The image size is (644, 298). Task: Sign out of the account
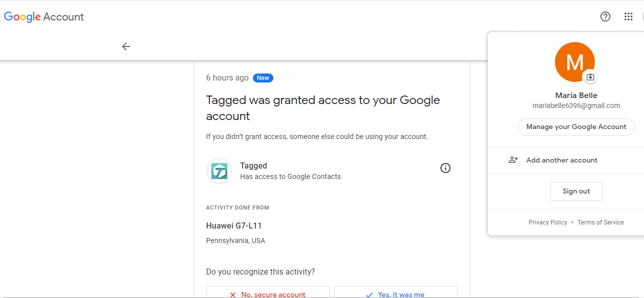[x=576, y=191]
